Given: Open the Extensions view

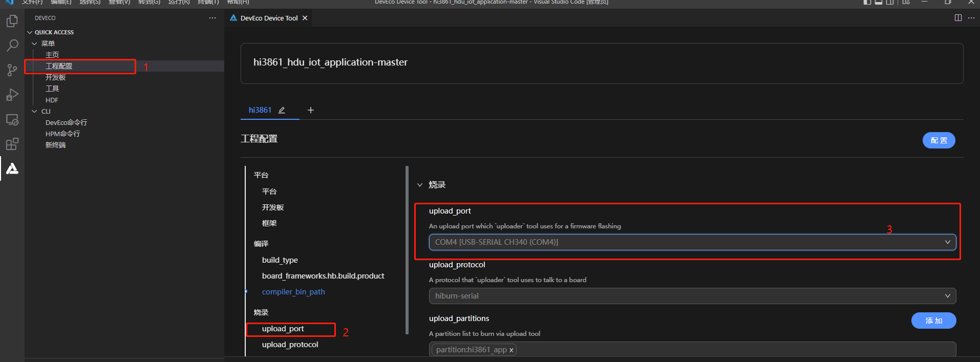Looking at the screenshot, I should (12, 144).
